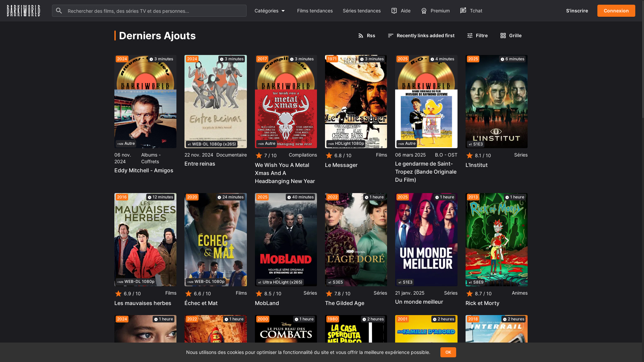Click the star rating icon for L'Institut
Screen dimensions: 644x362
[470, 156]
